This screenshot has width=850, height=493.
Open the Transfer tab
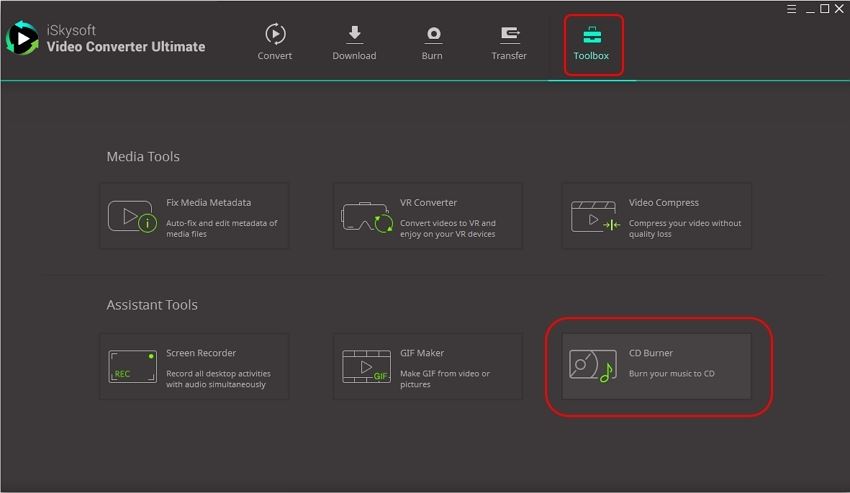(x=509, y=44)
